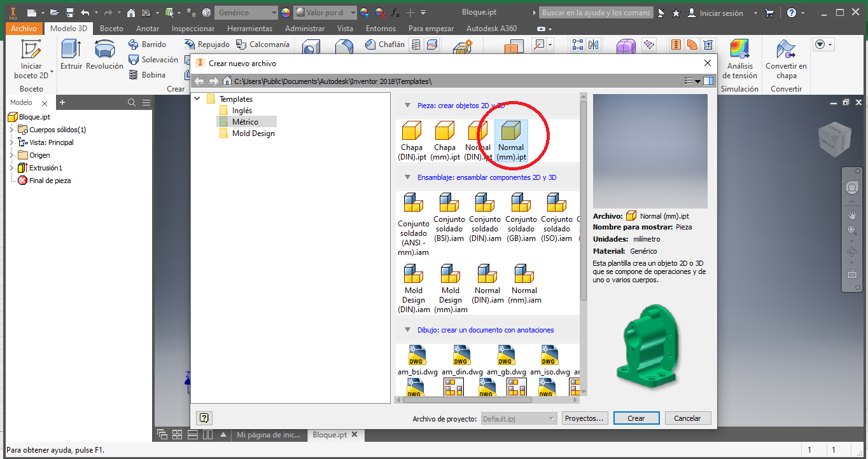
Task: Expand the Origen node in the browser
Action: click(11, 155)
